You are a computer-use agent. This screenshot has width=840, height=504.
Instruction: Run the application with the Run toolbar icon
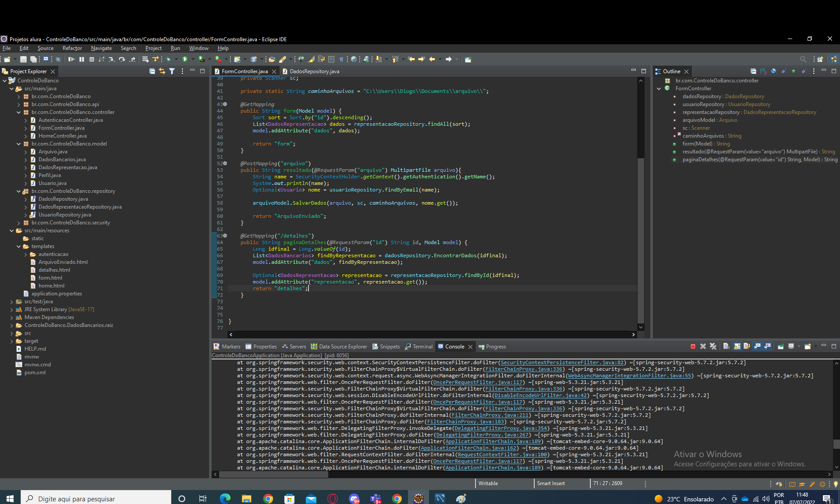[184, 59]
